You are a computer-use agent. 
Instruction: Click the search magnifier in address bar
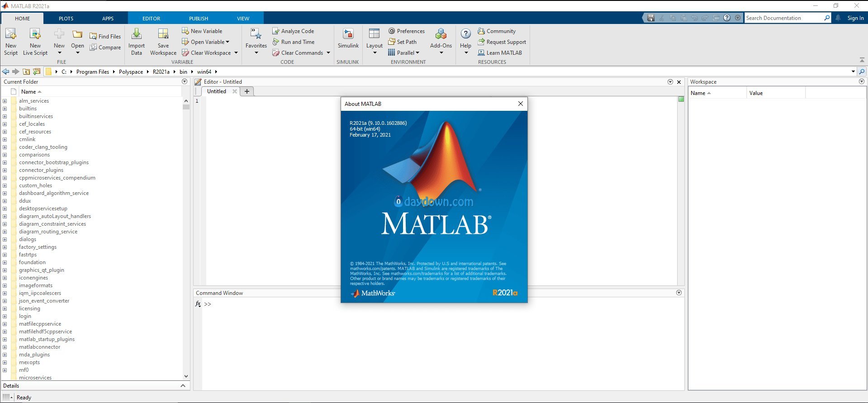862,71
